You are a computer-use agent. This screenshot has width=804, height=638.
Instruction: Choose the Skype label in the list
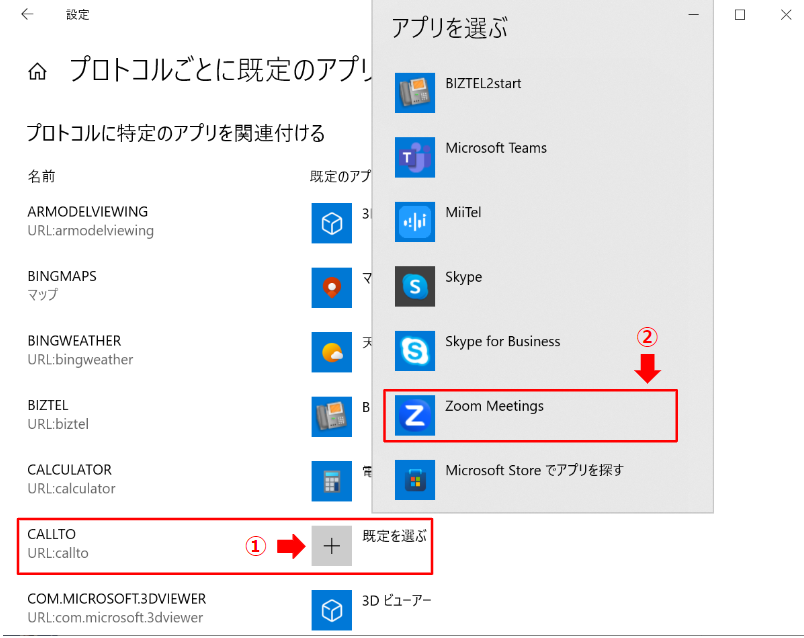464,277
